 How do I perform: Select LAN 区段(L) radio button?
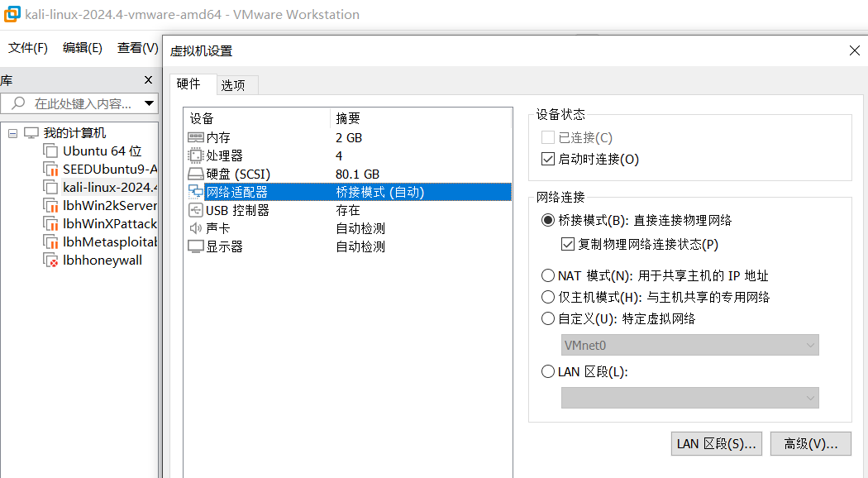(548, 371)
